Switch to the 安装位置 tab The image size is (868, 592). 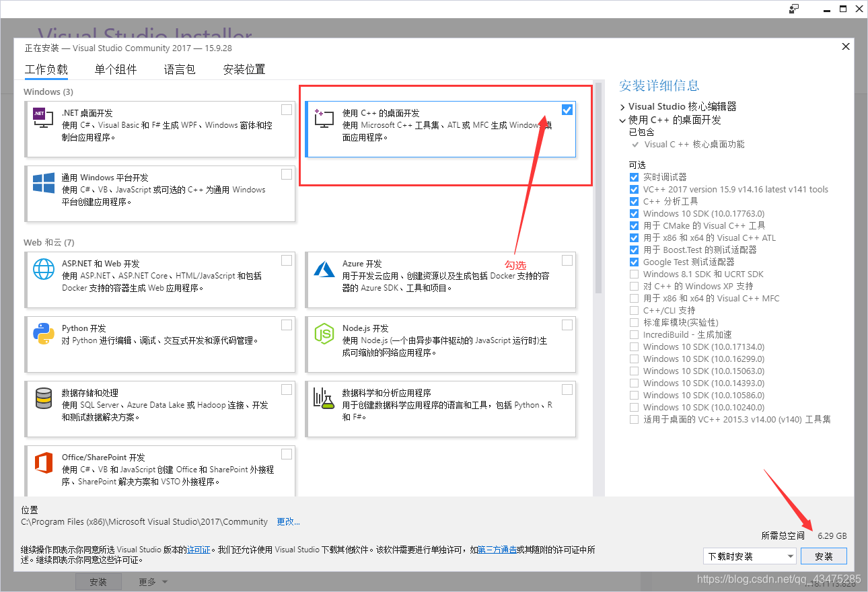tap(244, 69)
